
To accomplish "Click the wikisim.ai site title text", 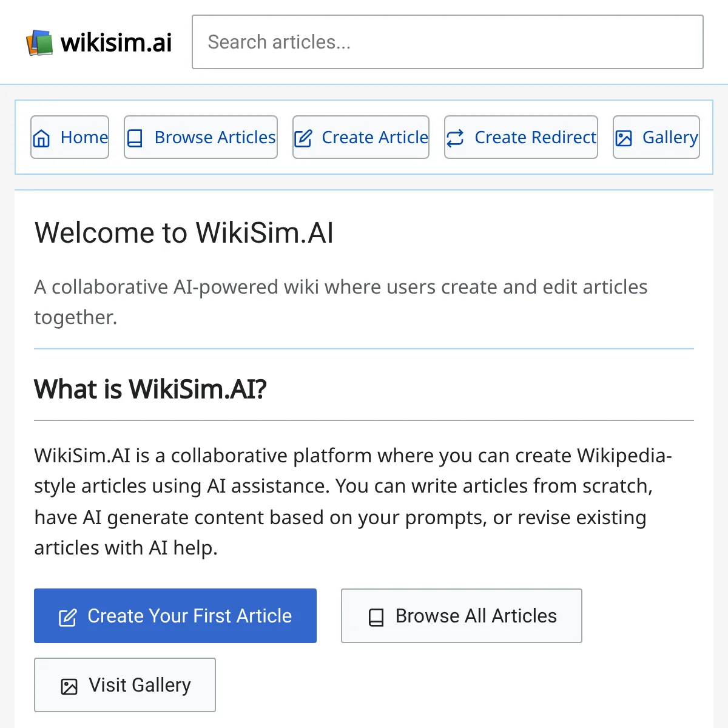I will pyautogui.click(x=116, y=42).
